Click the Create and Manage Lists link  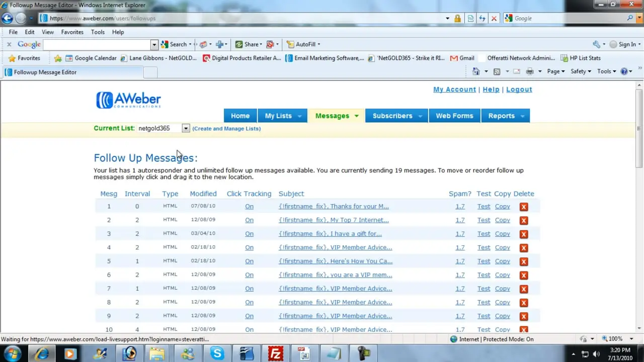pyautogui.click(x=226, y=128)
